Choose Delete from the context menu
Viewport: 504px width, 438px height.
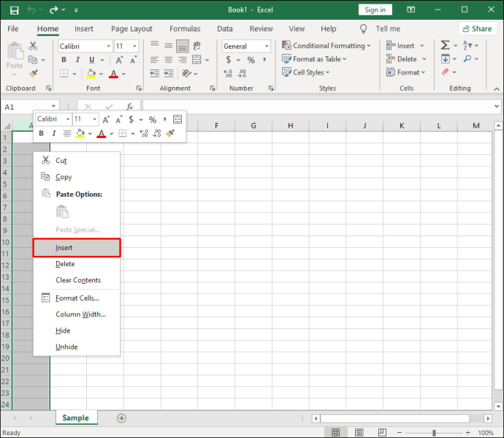(77, 264)
